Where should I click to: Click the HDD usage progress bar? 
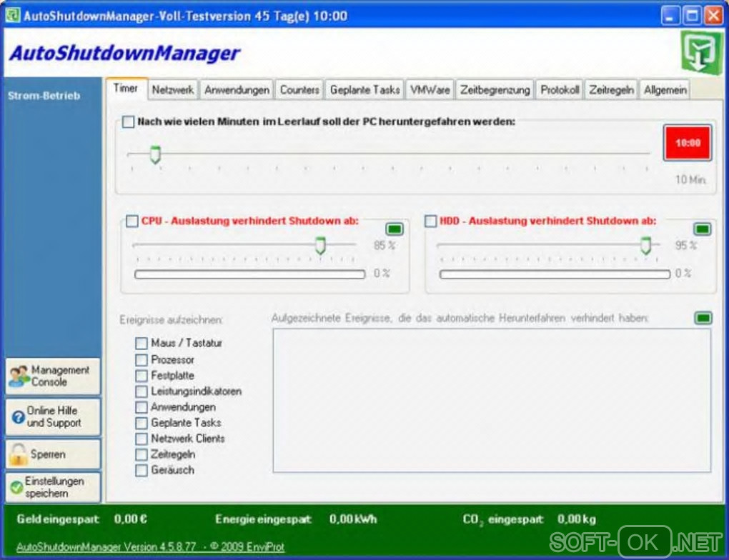555,274
